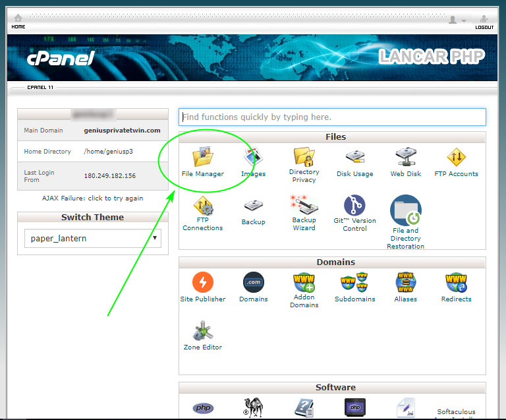This screenshot has width=506, height=420.
Task: Click the find functions search field
Action: click(x=332, y=117)
